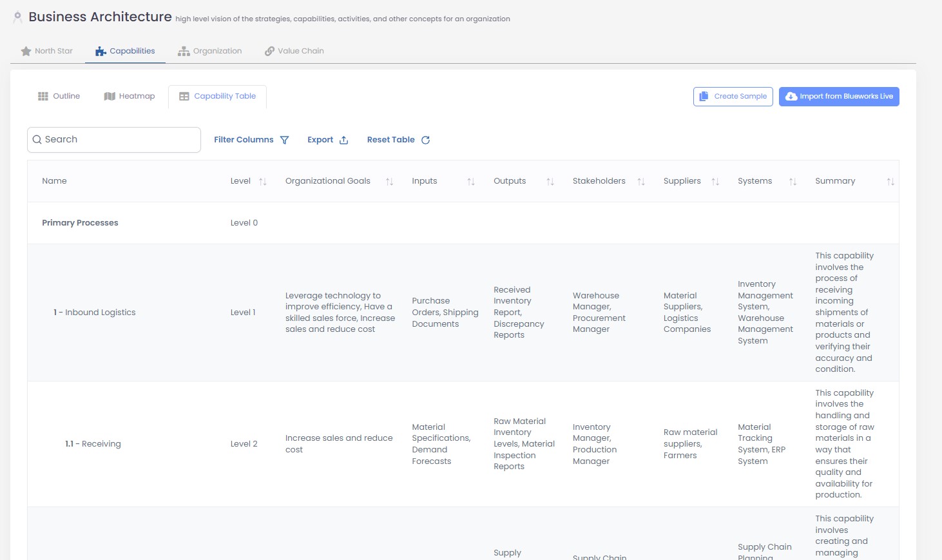Click the Create Sample button
The width and height of the screenshot is (942, 560).
tap(733, 96)
